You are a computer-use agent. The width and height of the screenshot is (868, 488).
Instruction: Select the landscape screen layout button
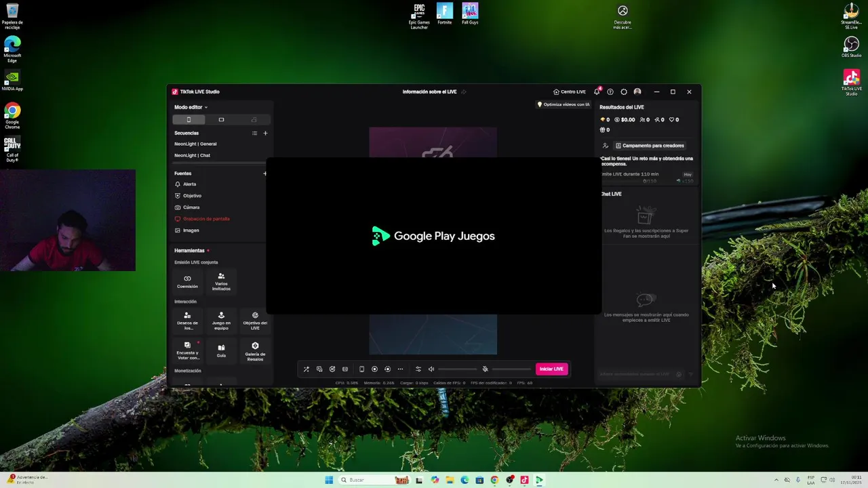pos(221,119)
